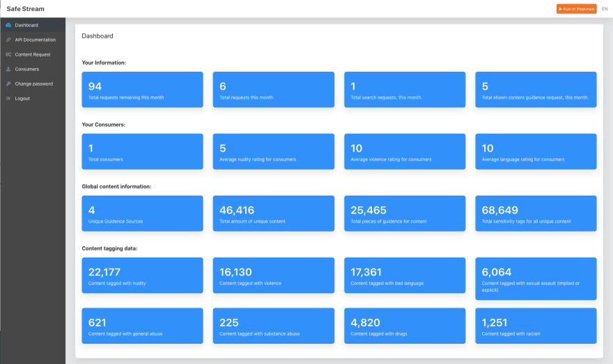Screen dimensions: 613x364
Task: Click the 'Your Information:' section heading
Action: pos(104,63)
